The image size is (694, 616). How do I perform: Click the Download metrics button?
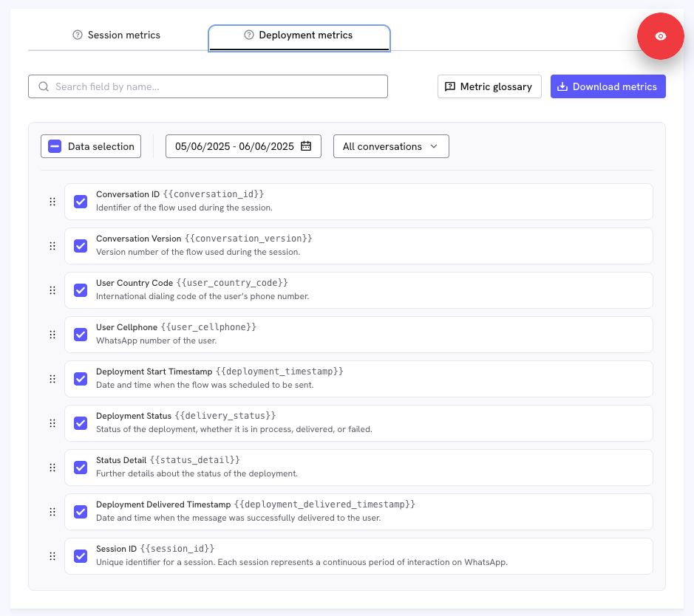(x=608, y=86)
